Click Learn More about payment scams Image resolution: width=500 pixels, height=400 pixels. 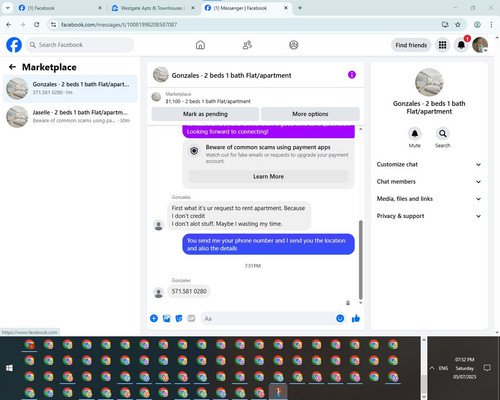pyautogui.click(x=268, y=176)
